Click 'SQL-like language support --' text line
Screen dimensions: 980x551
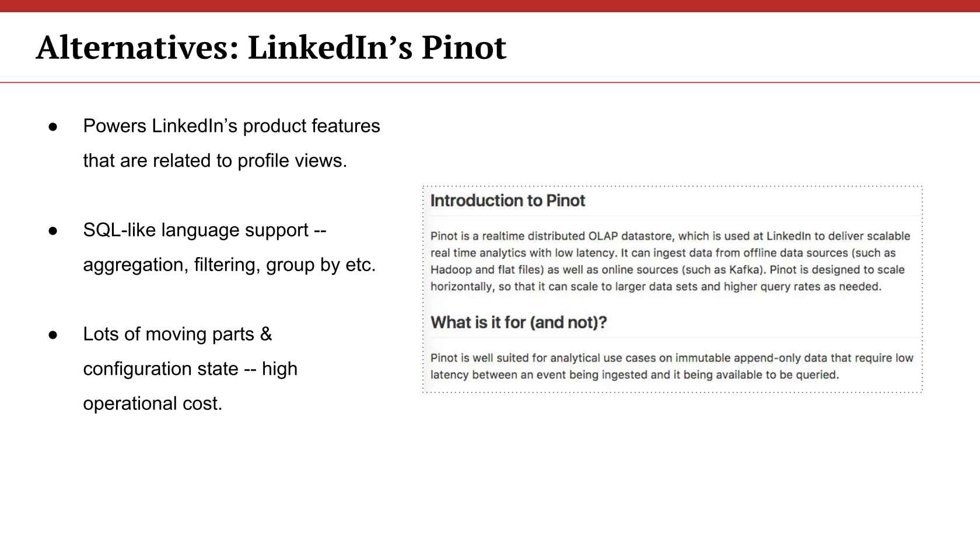(205, 230)
